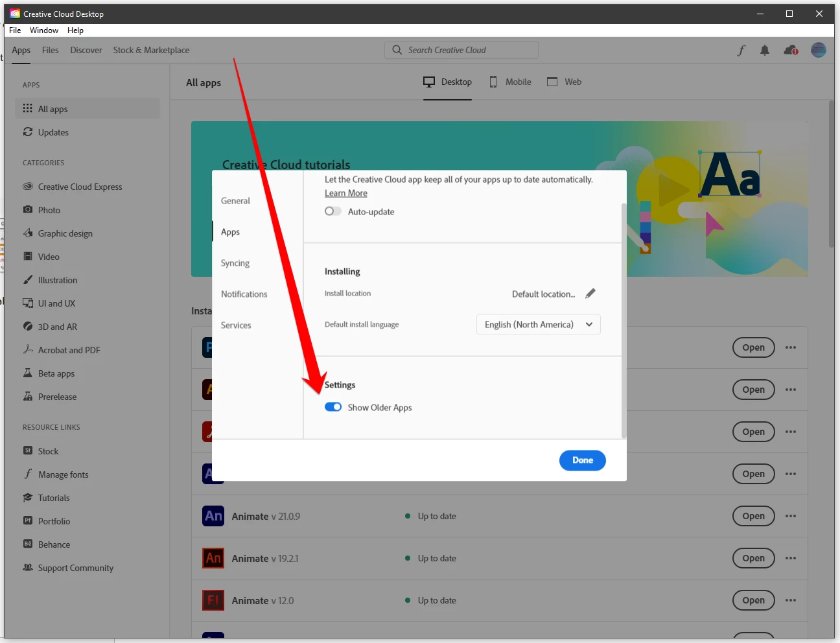Image resolution: width=840 pixels, height=643 pixels.
Task: Go to Stock & Marketplace tab
Action: pos(151,50)
